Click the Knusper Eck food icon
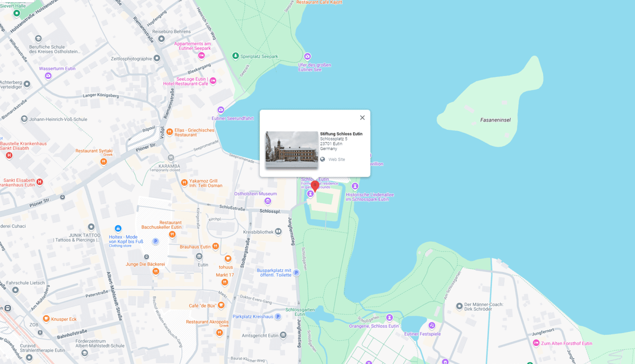 pos(46,319)
